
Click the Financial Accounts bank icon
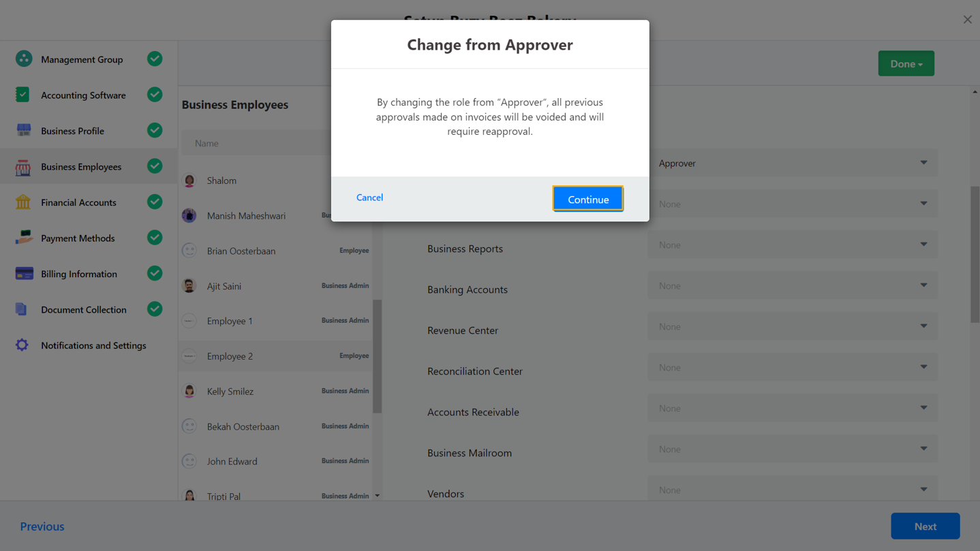pos(24,202)
